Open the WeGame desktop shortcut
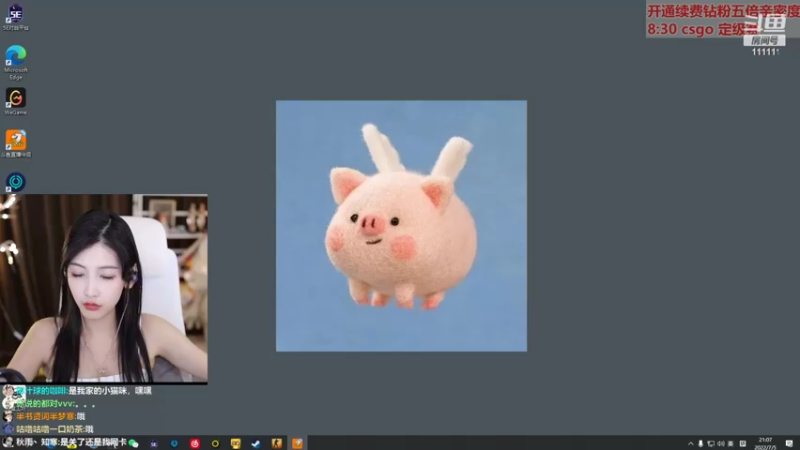Image resolution: width=800 pixels, height=450 pixels. click(16, 101)
